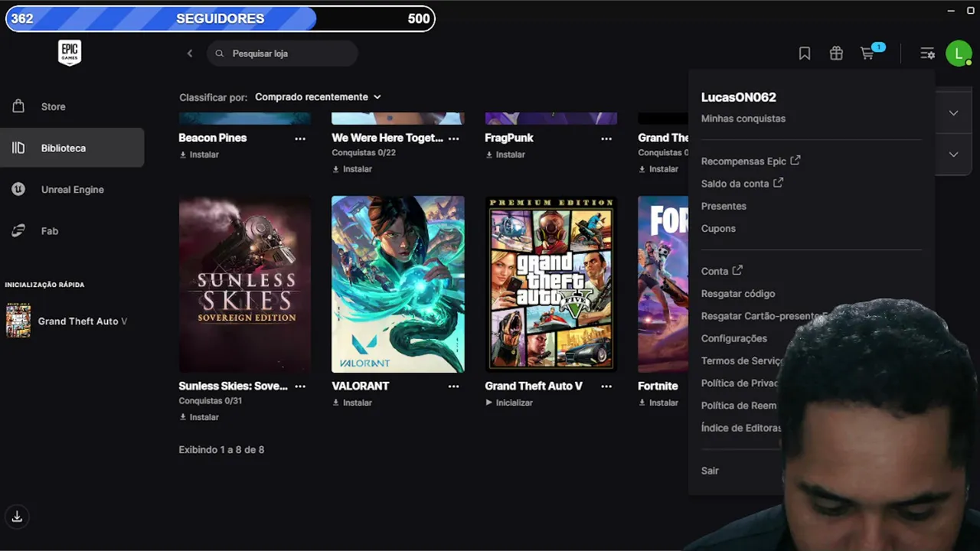Install VALORANT

coord(352,403)
